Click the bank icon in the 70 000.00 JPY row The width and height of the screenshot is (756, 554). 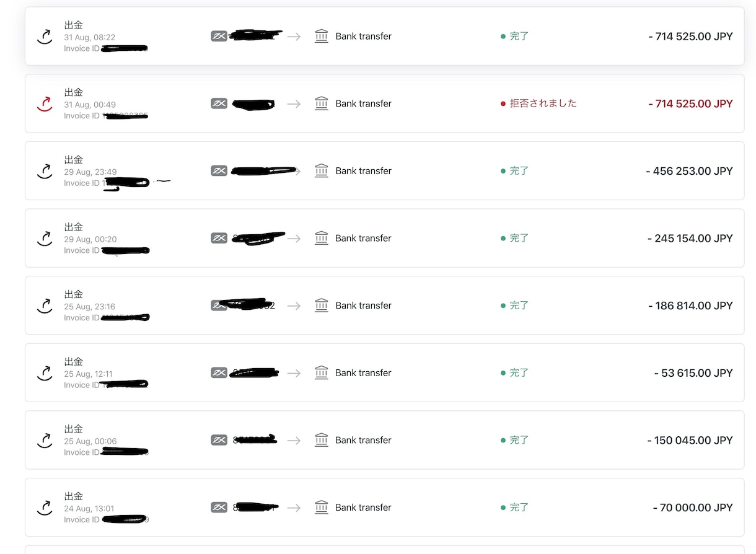321,508
